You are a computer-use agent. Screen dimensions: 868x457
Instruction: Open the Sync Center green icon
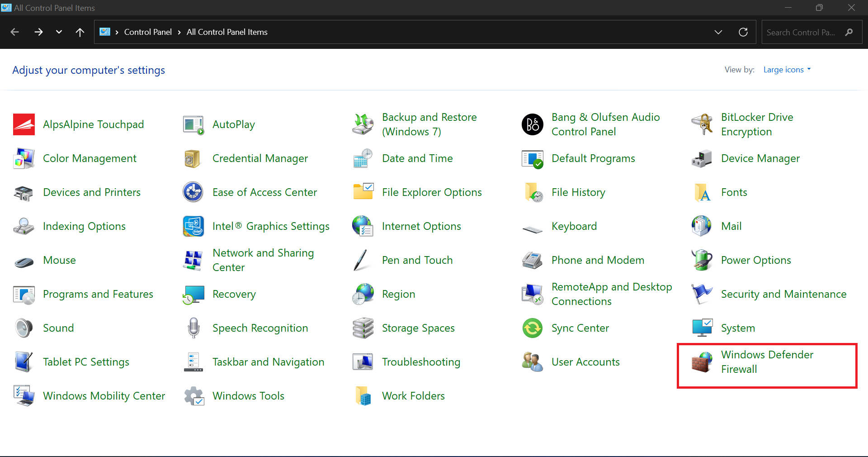533,328
